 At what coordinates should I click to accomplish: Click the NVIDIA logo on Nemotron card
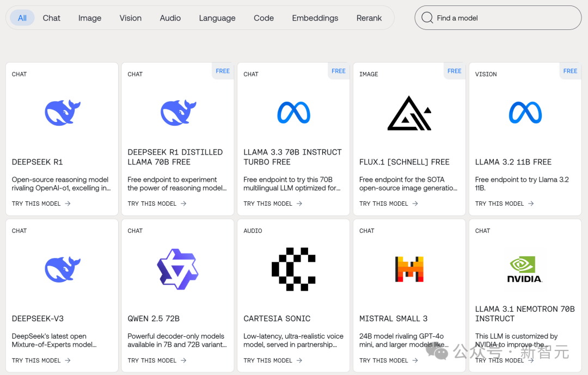[525, 269]
